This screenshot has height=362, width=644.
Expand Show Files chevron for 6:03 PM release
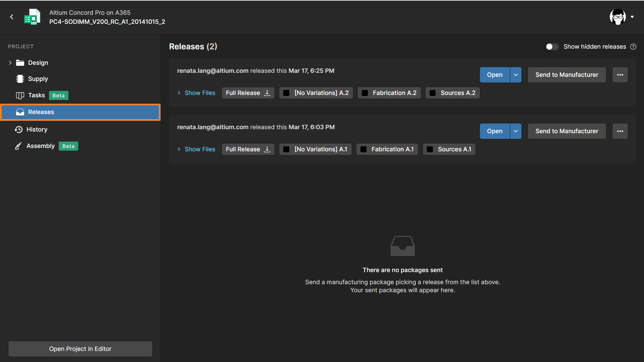coord(179,149)
